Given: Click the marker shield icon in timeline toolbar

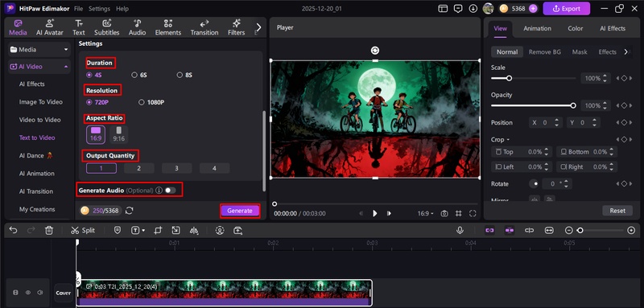Looking at the screenshot, I should (x=118, y=231).
